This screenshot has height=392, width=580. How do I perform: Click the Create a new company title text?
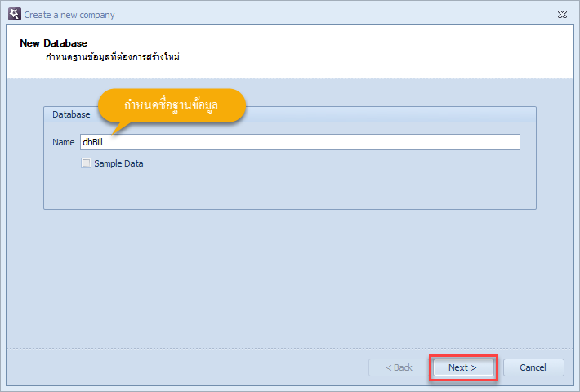pos(69,15)
